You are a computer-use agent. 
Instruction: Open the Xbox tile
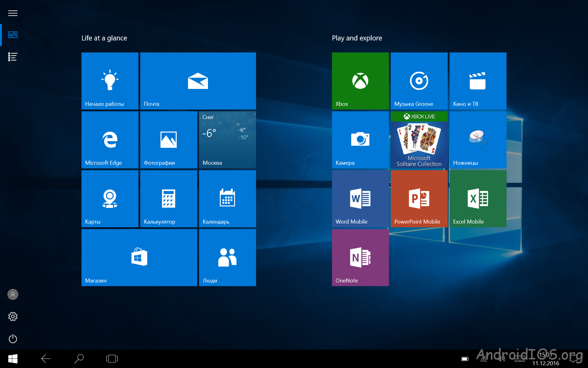[x=360, y=81]
